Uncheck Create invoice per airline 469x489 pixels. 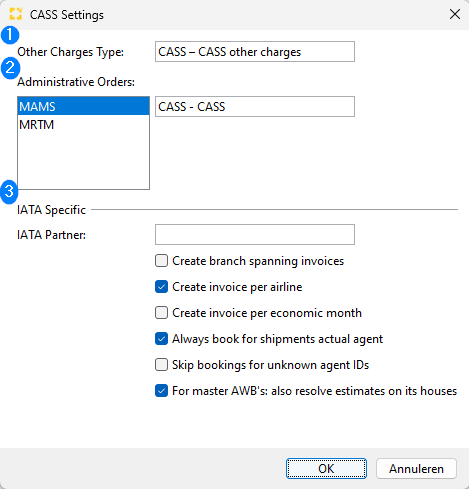click(x=161, y=287)
